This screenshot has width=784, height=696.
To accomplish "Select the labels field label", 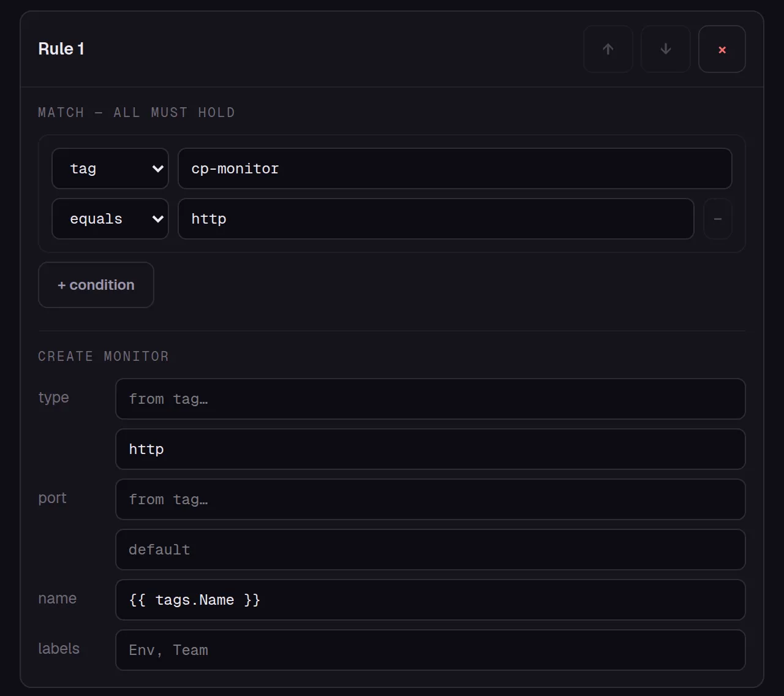I will pyautogui.click(x=59, y=649).
